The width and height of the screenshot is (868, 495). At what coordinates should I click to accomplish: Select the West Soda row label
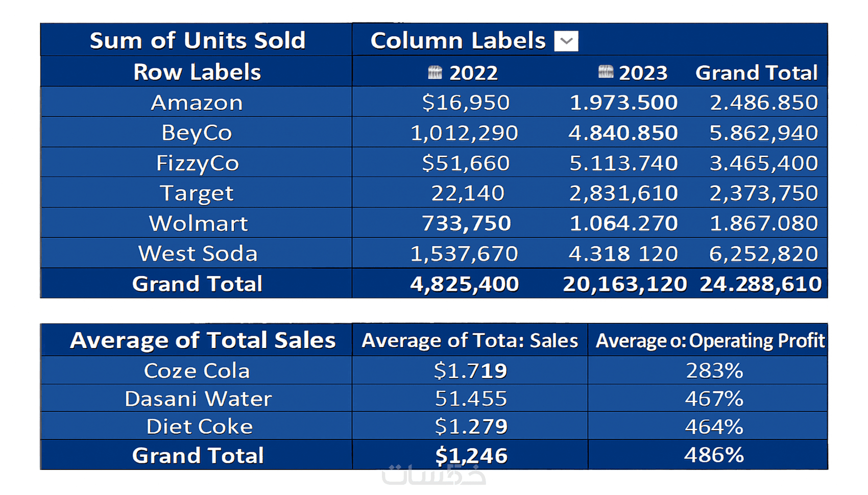click(x=198, y=254)
